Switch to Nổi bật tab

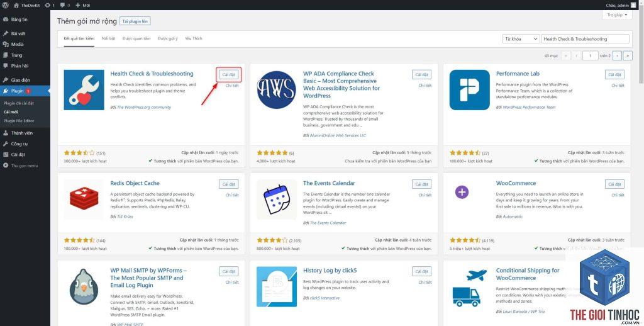(x=108, y=38)
